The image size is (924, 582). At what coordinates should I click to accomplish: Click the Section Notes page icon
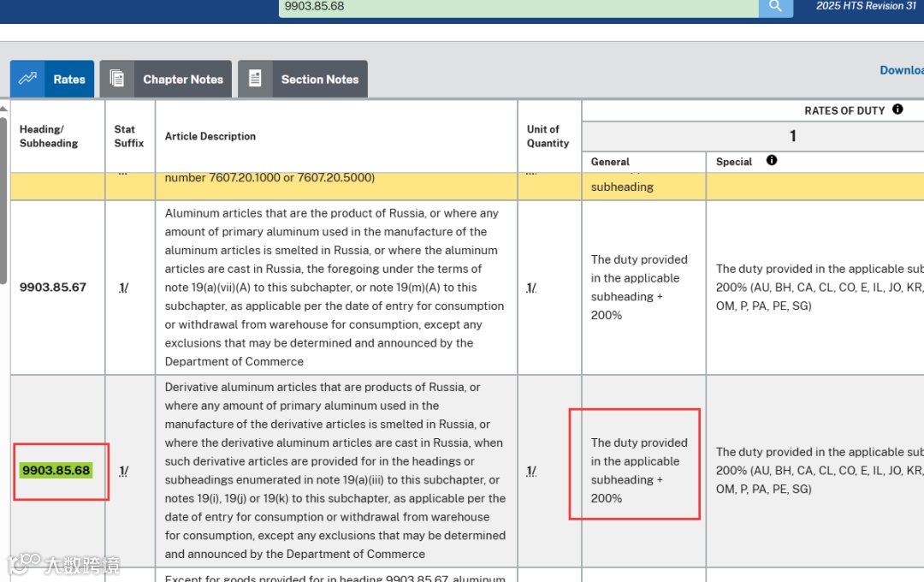pyautogui.click(x=255, y=79)
